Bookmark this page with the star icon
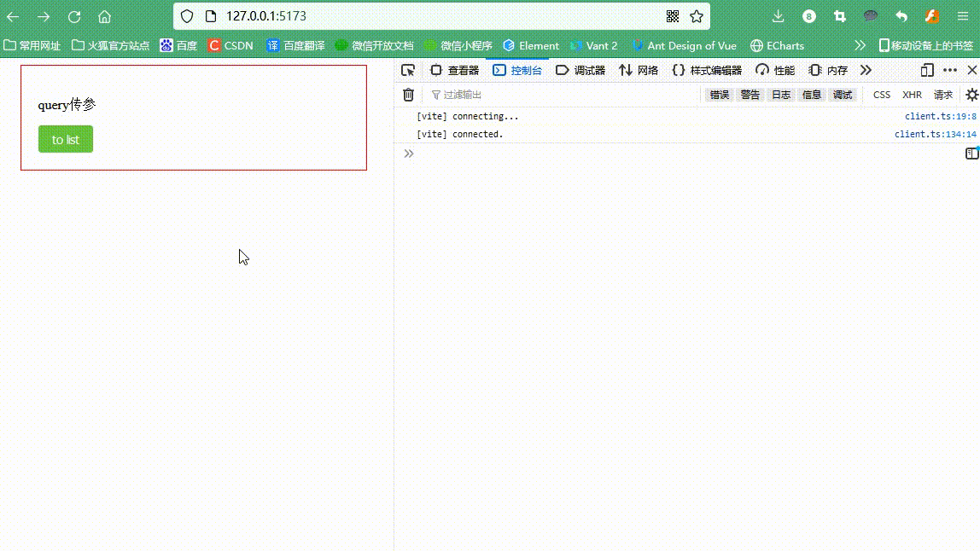The width and height of the screenshot is (980, 551). (697, 16)
